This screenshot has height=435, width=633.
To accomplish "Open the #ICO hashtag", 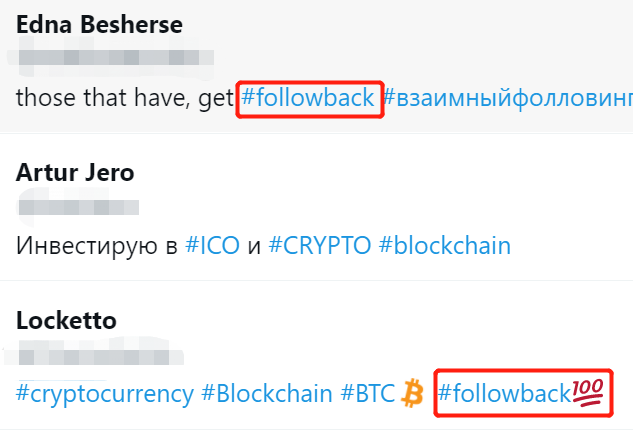I will point(212,245).
